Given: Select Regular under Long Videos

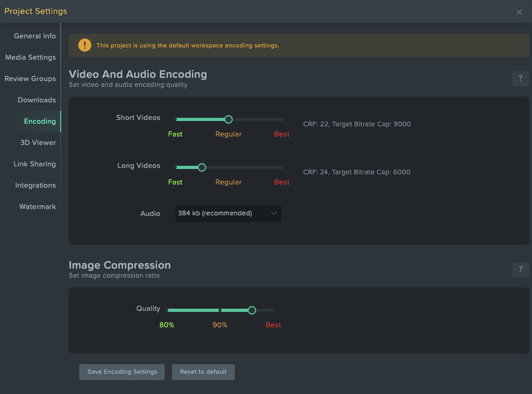Looking at the screenshot, I should 228,182.
